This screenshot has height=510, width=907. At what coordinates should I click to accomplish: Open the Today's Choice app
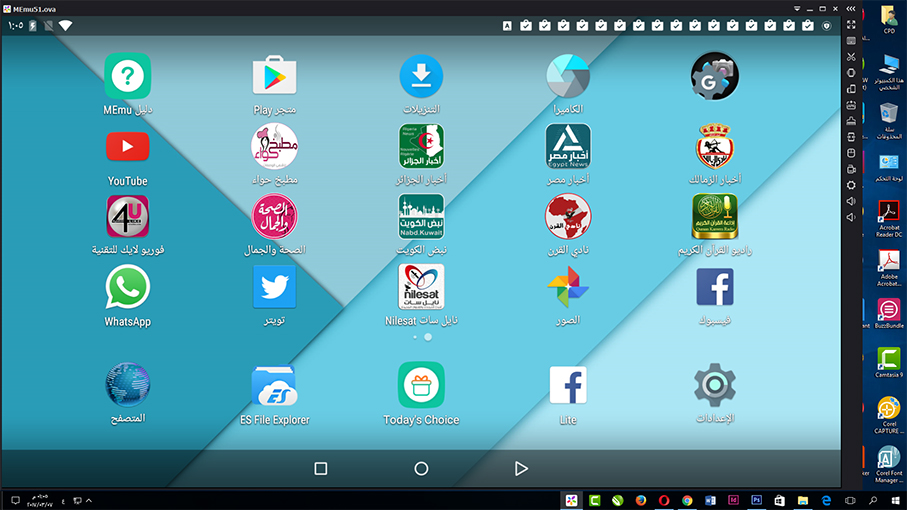click(421, 385)
